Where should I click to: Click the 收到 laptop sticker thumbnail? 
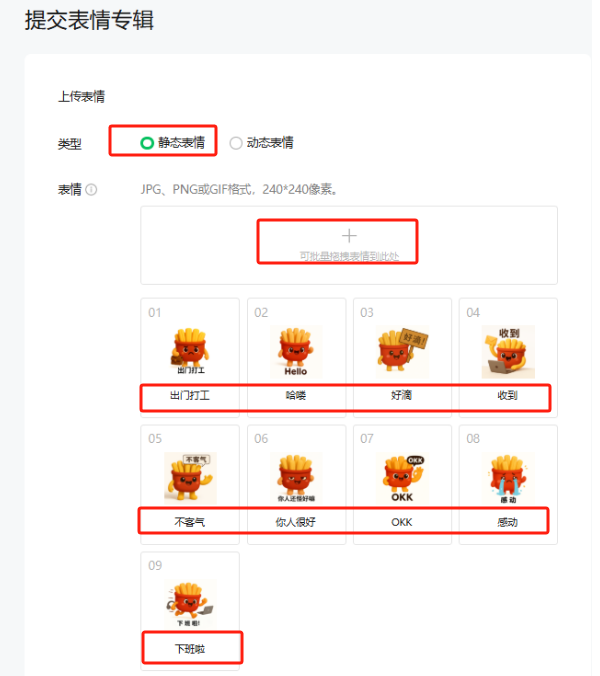point(508,351)
